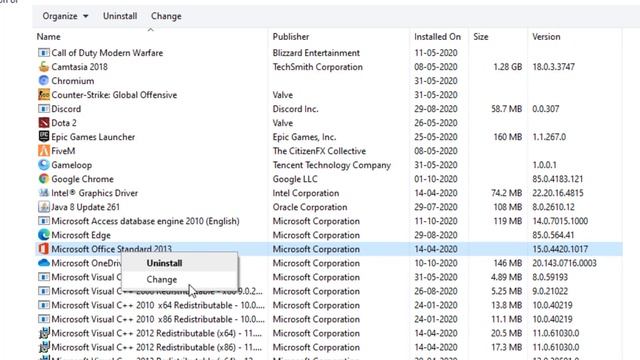Click the Visual C++ 2010 x86 Redistributable icon

[44, 319]
